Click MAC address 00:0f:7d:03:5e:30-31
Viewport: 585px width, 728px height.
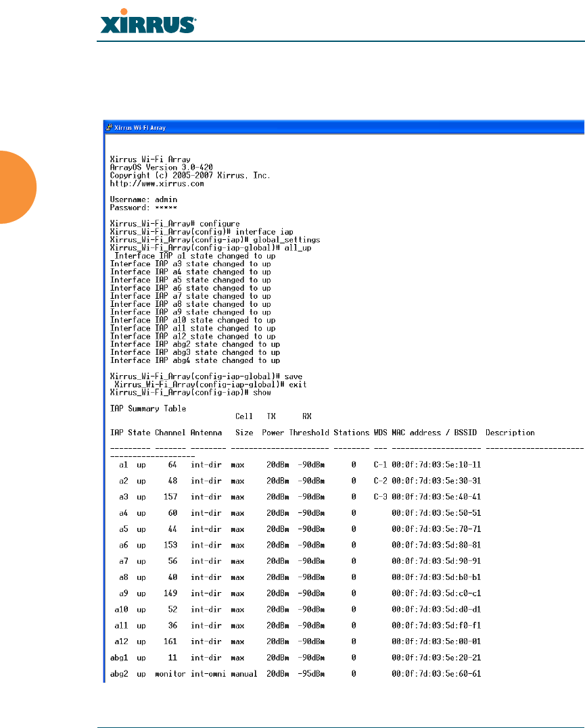tap(436, 481)
